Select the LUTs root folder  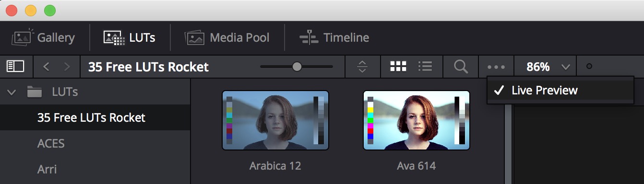click(53, 92)
